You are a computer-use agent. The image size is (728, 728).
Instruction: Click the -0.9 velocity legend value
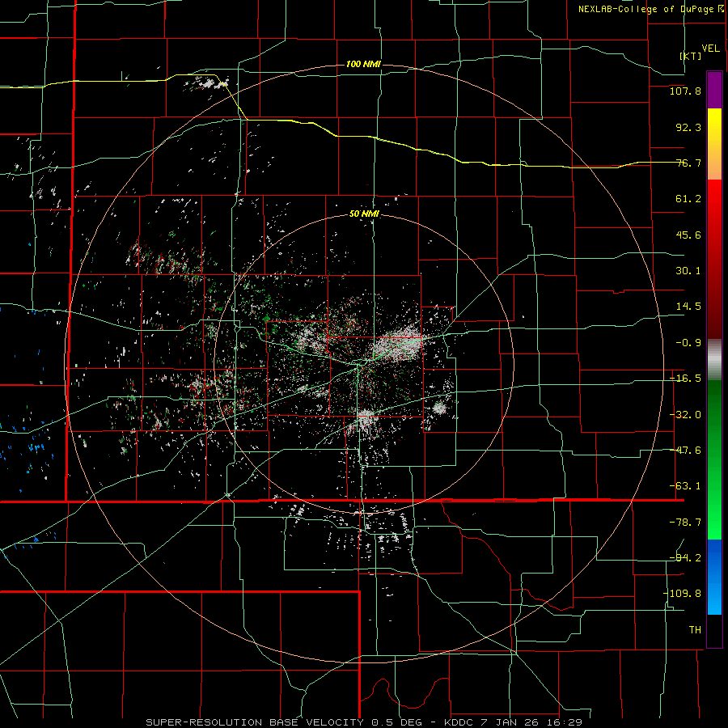[x=688, y=343]
